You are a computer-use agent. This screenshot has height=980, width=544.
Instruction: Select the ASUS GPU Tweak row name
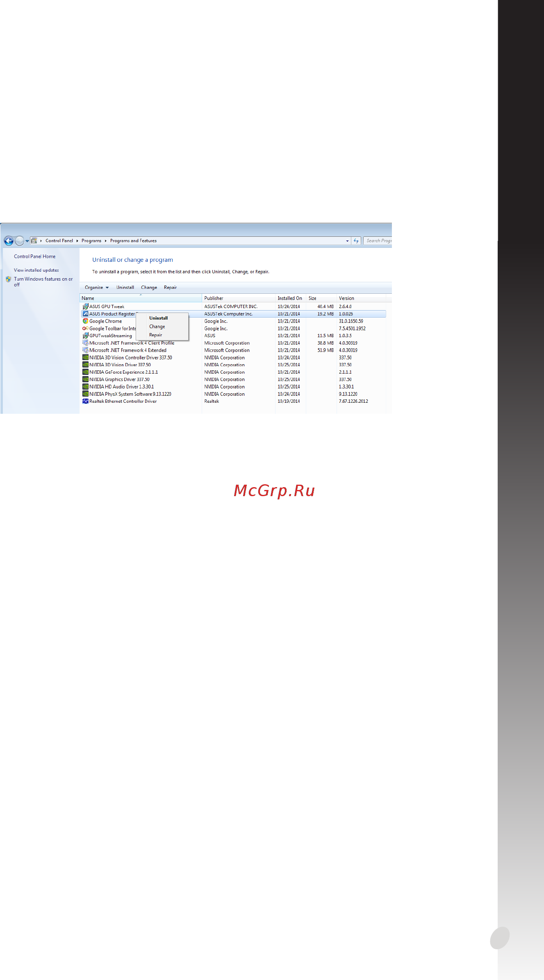point(107,306)
